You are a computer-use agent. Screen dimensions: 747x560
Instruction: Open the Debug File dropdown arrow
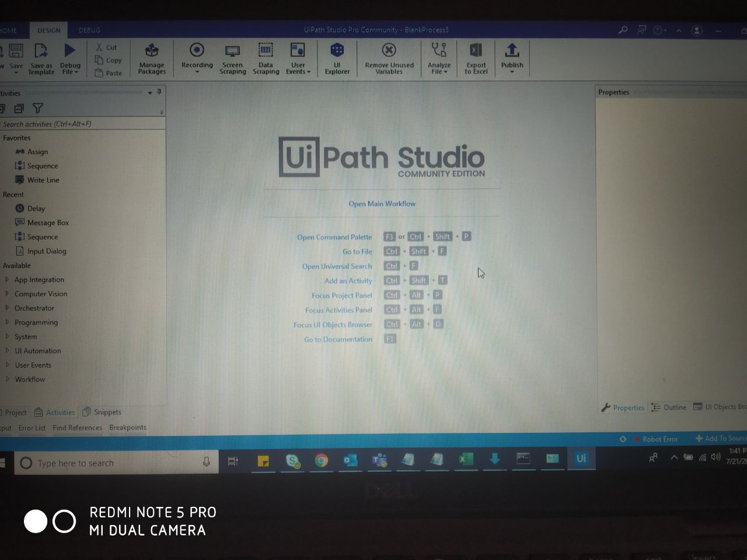[x=76, y=72]
